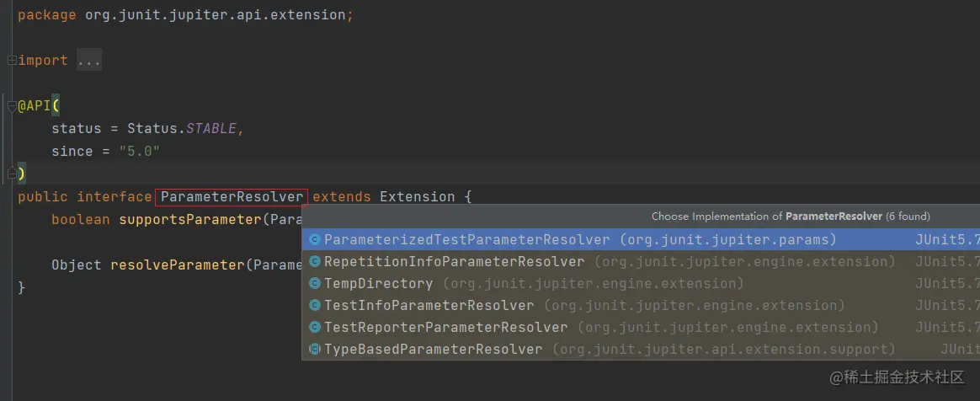Screen dimensions: 980x401
Task: Open TestInfoParameterResolver implementation
Action: coord(641,305)
